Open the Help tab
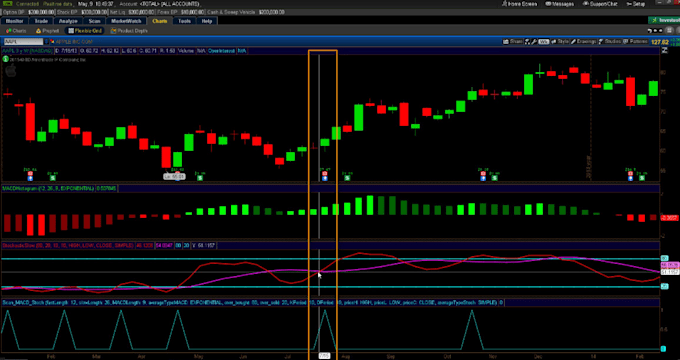This screenshot has width=680, height=360. point(207,21)
